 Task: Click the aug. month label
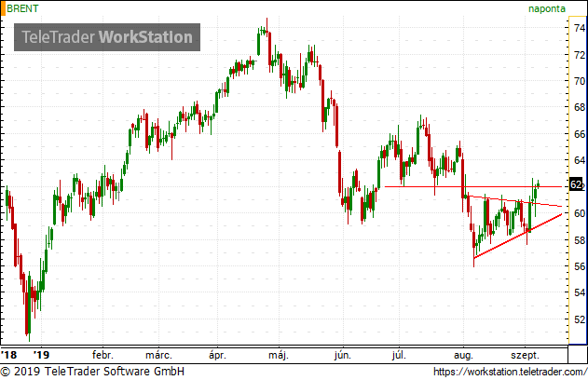463,355
